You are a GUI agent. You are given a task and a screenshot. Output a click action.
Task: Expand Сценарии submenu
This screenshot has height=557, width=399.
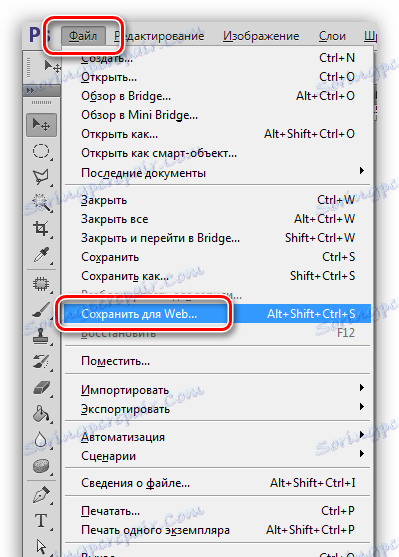coord(217,456)
